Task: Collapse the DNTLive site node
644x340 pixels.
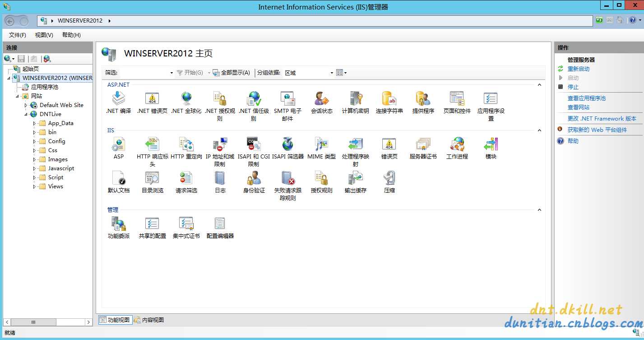Action: [26, 114]
